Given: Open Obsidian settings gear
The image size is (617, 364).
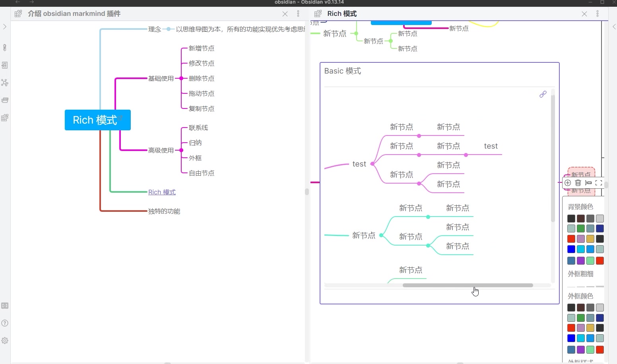Looking at the screenshot, I should click(x=5, y=341).
